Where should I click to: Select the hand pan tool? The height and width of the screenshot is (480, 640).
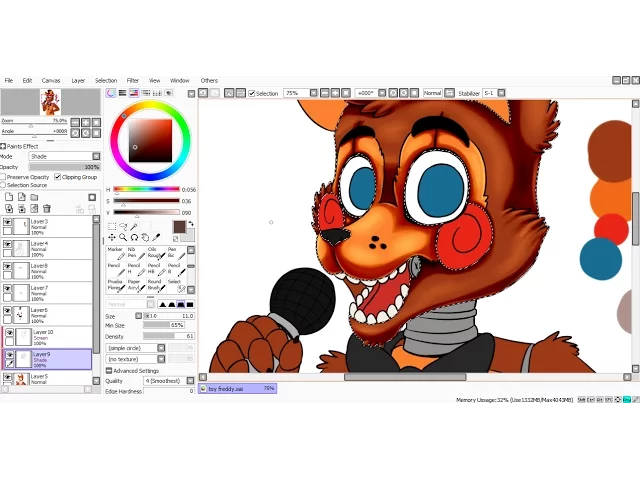click(145, 237)
